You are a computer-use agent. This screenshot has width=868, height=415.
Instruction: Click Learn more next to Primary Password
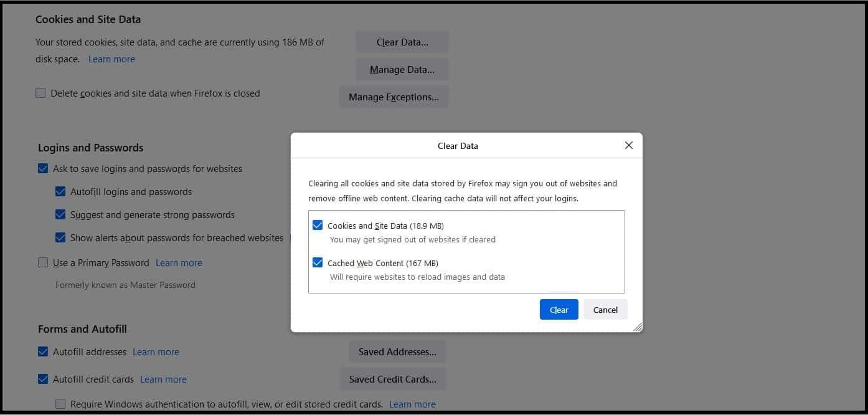tap(179, 262)
